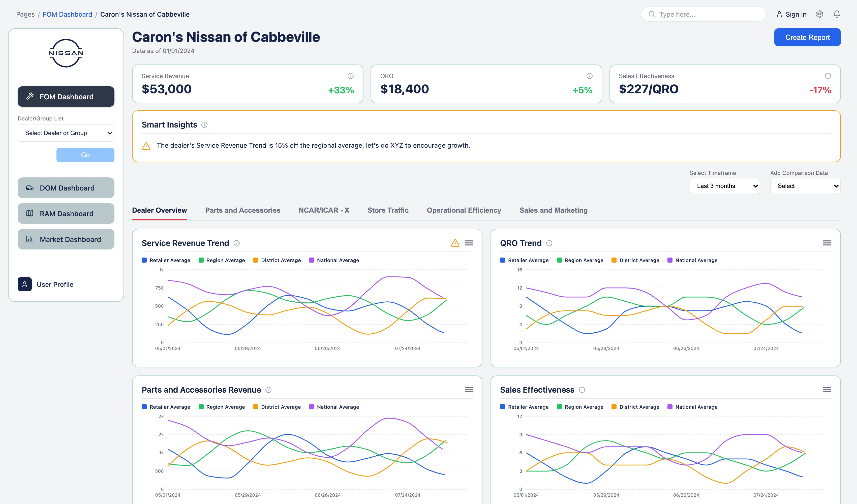This screenshot has height=504, width=857.
Task: Click the Pages breadcrumb
Action: tap(25, 14)
